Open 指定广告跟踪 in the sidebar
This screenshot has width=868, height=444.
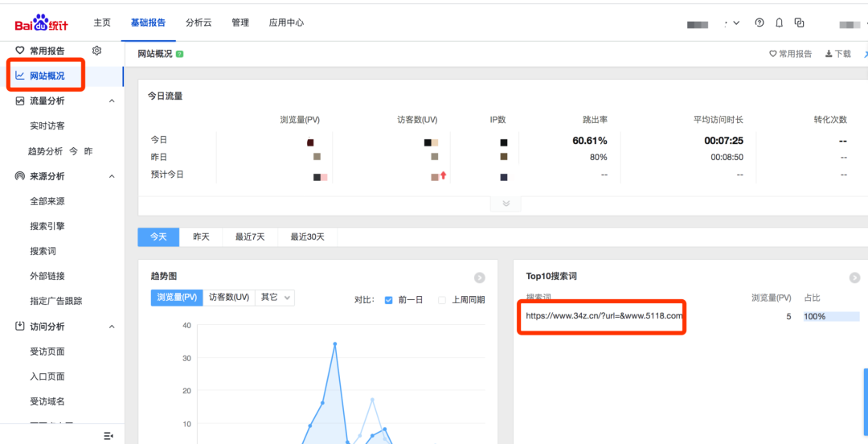tap(56, 301)
